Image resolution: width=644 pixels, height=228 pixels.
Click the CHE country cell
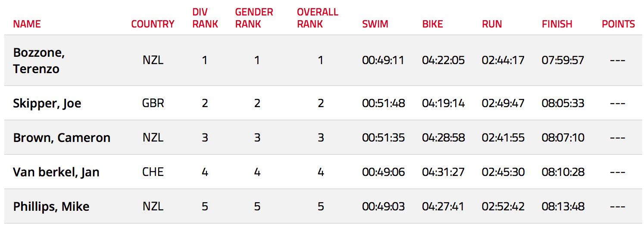pos(153,172)
